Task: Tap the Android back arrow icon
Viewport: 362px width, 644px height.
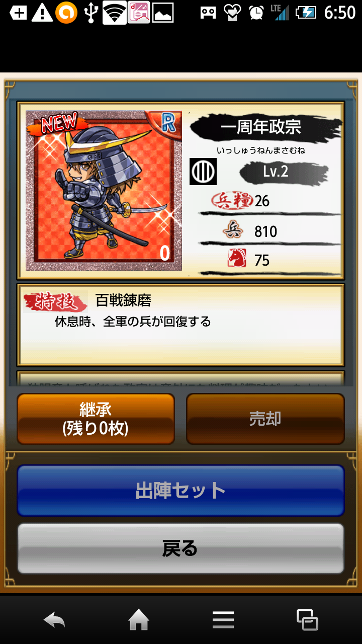Action: click(x=54, y=619)
